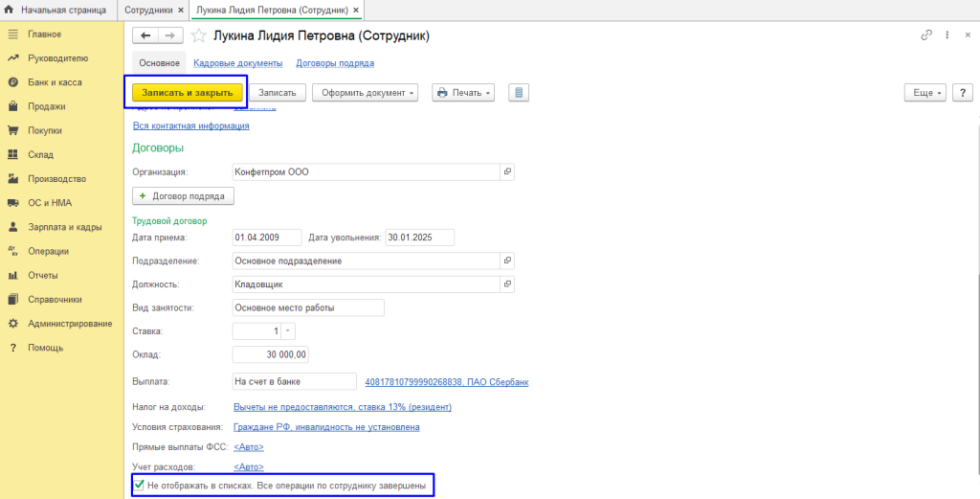980x499 pixels.
Task: Open the report list icon button
Action: click(519, 93)
